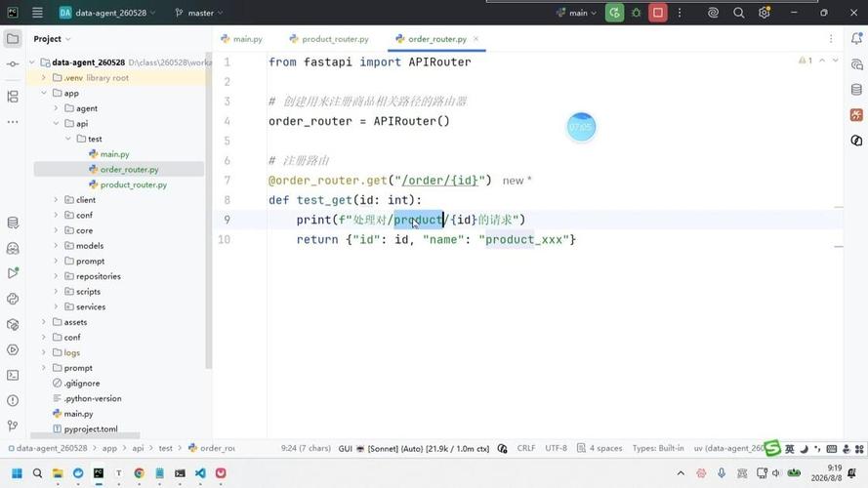
Task: Open Windows Start button on taskbar
Action: click(18, 473)
